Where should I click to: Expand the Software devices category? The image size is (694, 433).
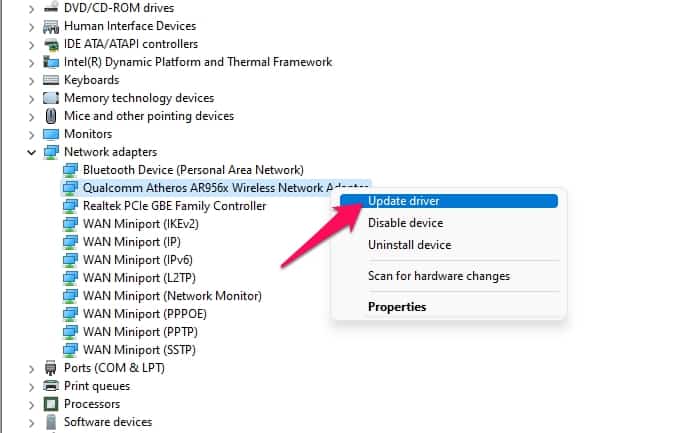point(32,422)
